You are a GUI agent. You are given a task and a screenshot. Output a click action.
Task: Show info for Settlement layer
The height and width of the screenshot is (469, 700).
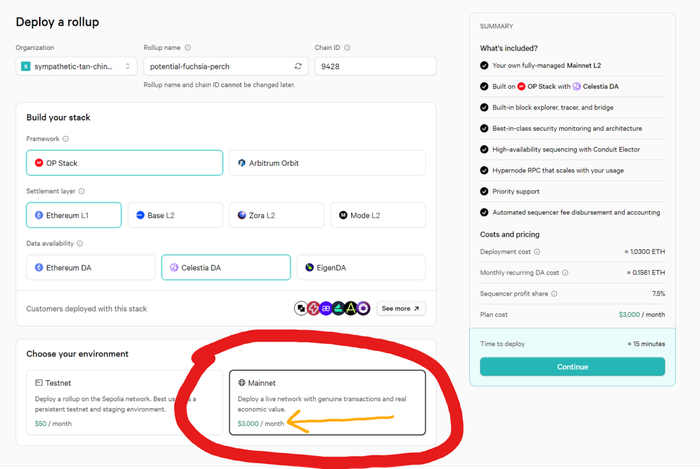point(80,191)
